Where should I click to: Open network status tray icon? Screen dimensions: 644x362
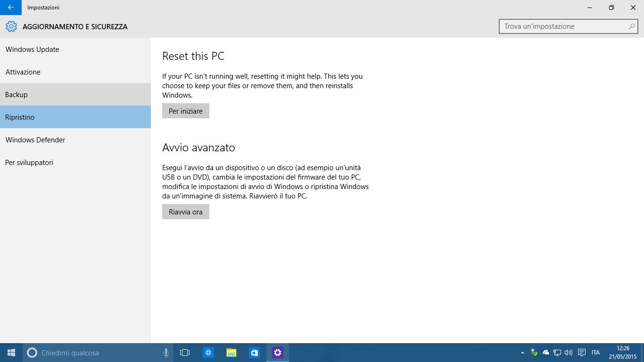click(557, 353)
